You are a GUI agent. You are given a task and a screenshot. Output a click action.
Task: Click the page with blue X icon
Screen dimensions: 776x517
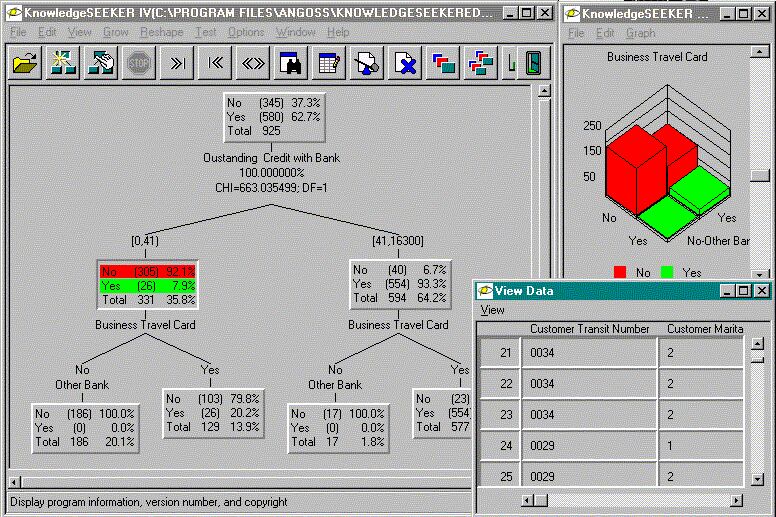point(405,63)
